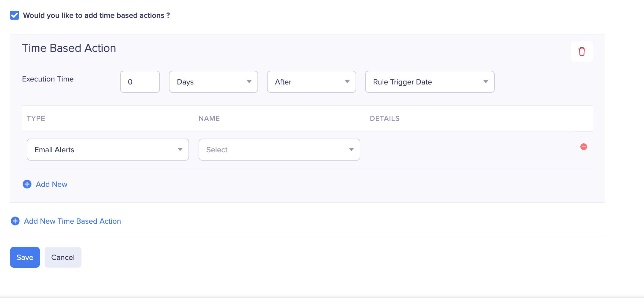Remove the Email Alerts row via red minus icon

584,146
